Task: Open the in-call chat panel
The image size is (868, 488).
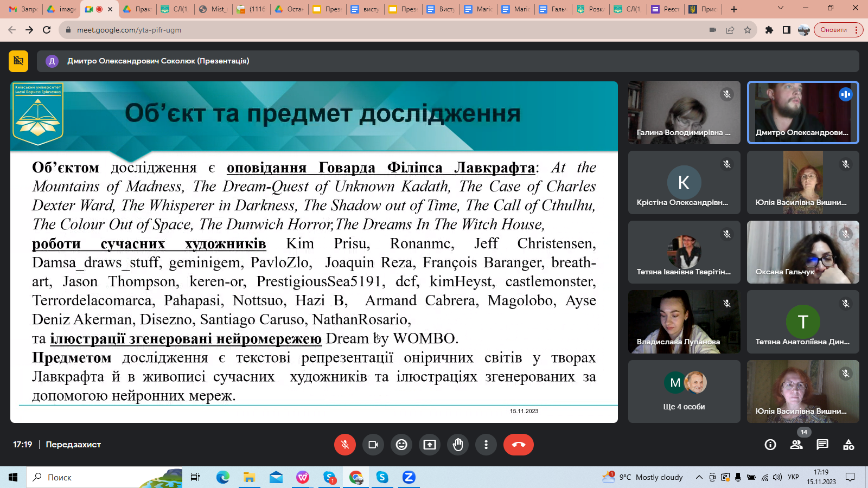Action: click(x=822, y=445)
